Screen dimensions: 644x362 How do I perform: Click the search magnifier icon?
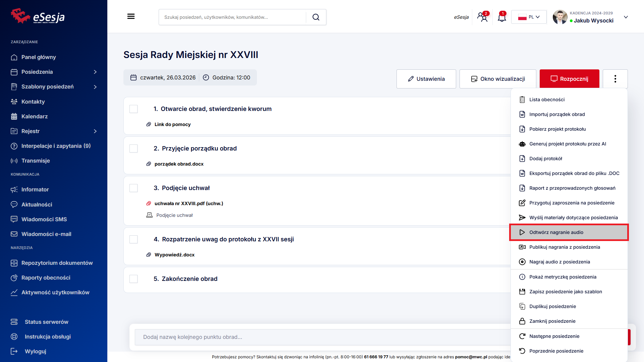coord(316,17)
